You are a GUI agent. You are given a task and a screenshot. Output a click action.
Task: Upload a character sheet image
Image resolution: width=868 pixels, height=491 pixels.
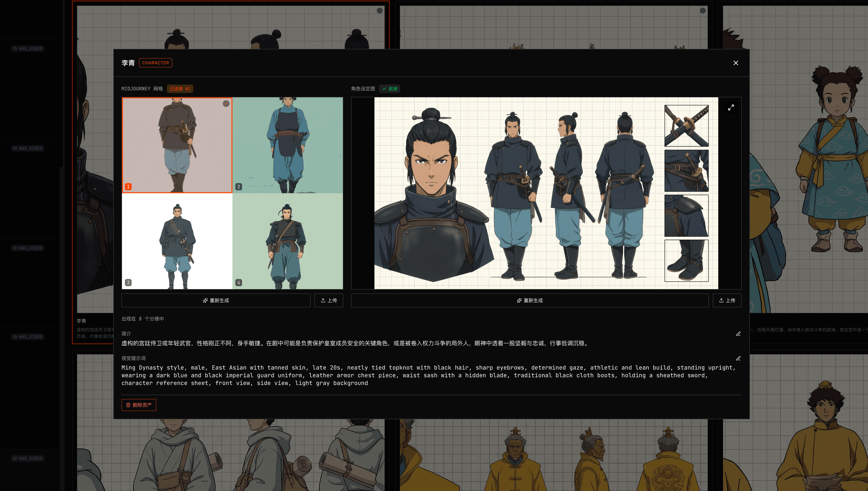(727, 300)
